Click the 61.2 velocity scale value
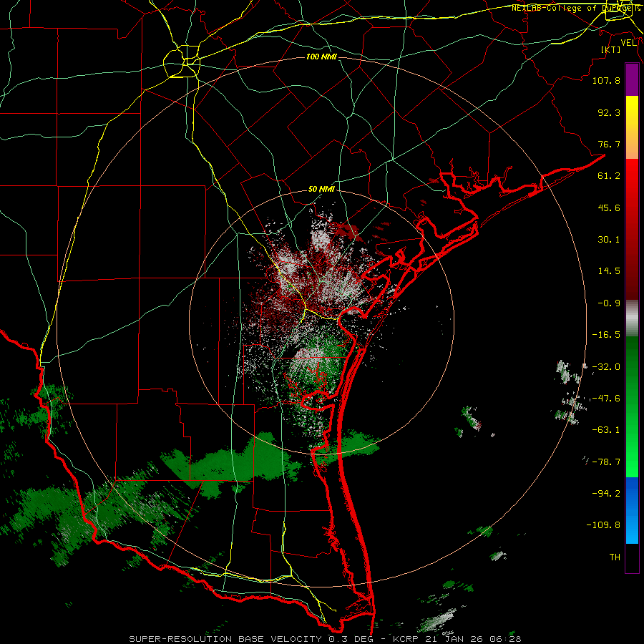 click(x=609, y=176)
